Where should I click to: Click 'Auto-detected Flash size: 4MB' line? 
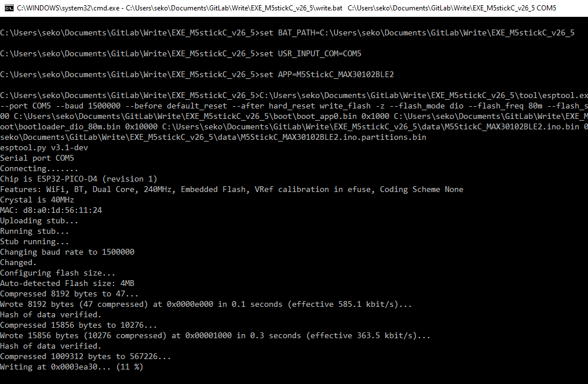click(x=67, y=284)
